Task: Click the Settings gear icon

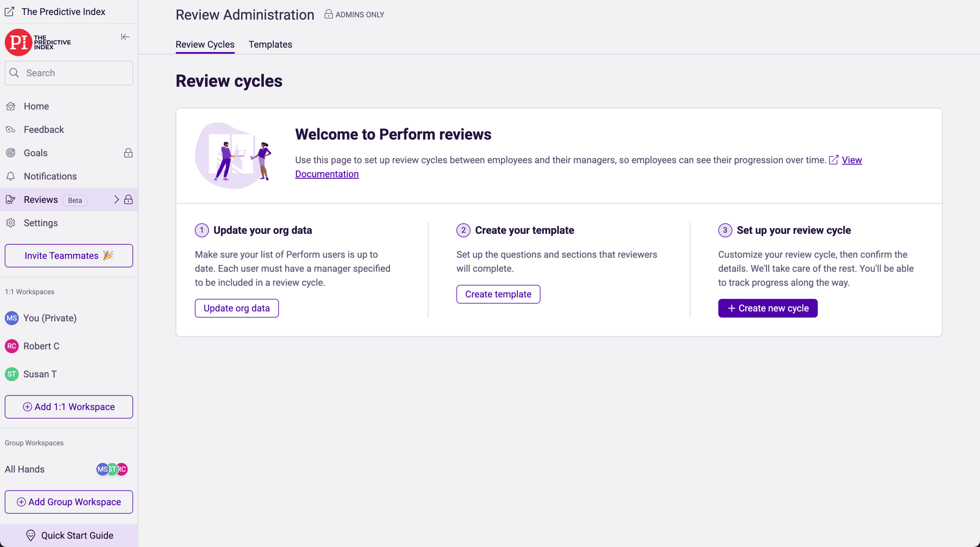Action: point(11,223)
